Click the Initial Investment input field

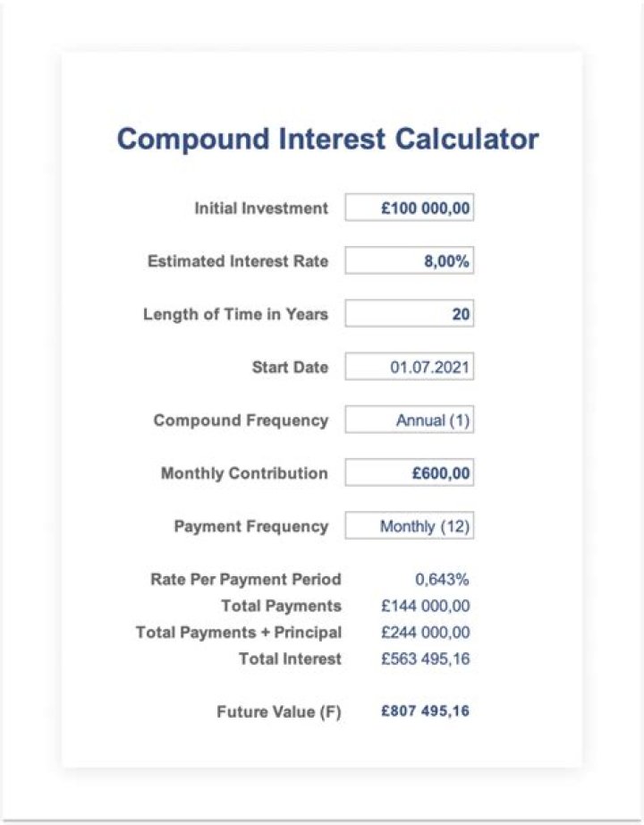pyautogui.click(x=409, y=208)
